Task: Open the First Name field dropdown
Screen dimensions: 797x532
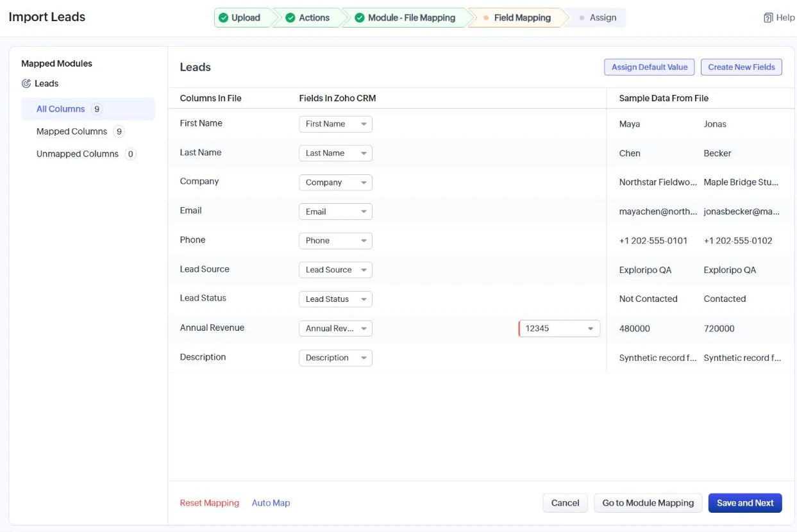Action: click(335, 124)
